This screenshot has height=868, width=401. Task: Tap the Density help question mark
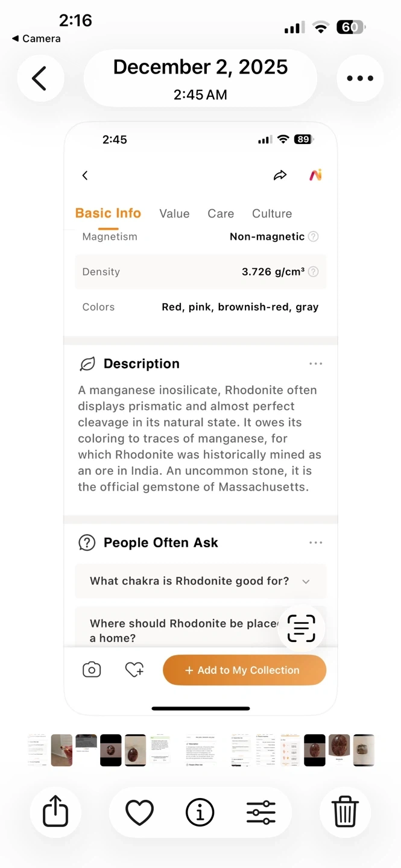(x=314, y=272)
